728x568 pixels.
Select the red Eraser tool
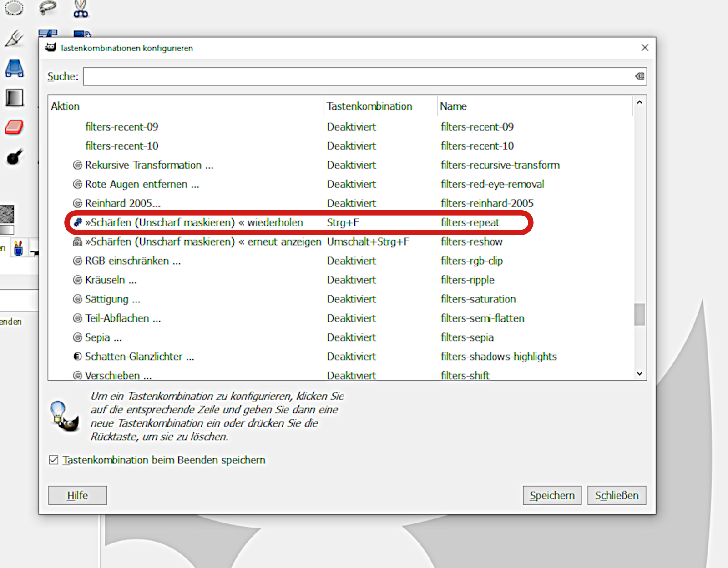coord(14,127)
